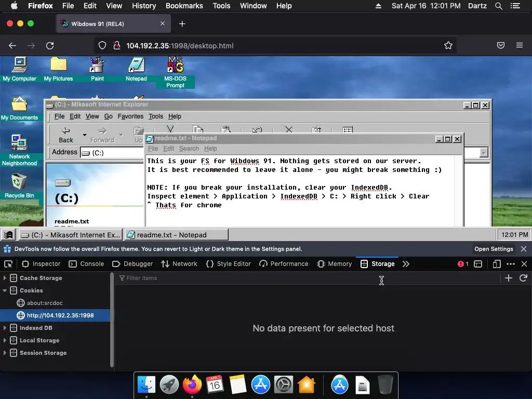The image size is (532, 399).
Task: Click the Filter Items field
Action: [308, 278]
